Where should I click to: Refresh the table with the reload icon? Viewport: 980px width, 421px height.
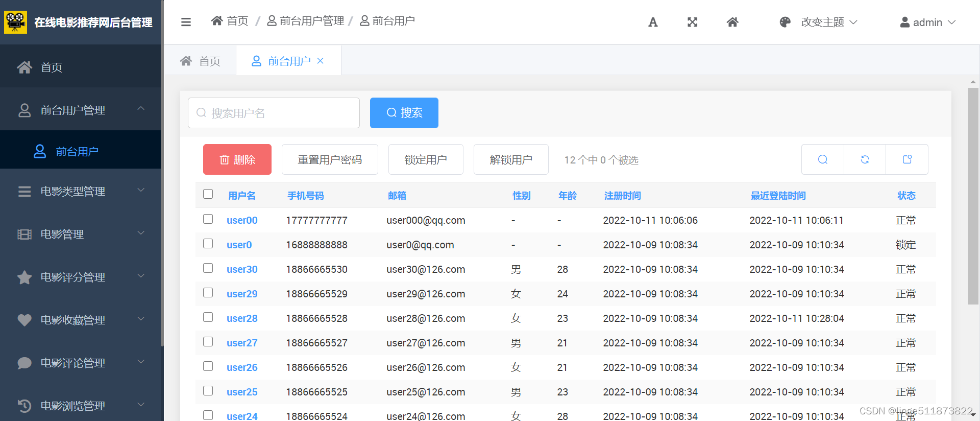pos(865,159)
